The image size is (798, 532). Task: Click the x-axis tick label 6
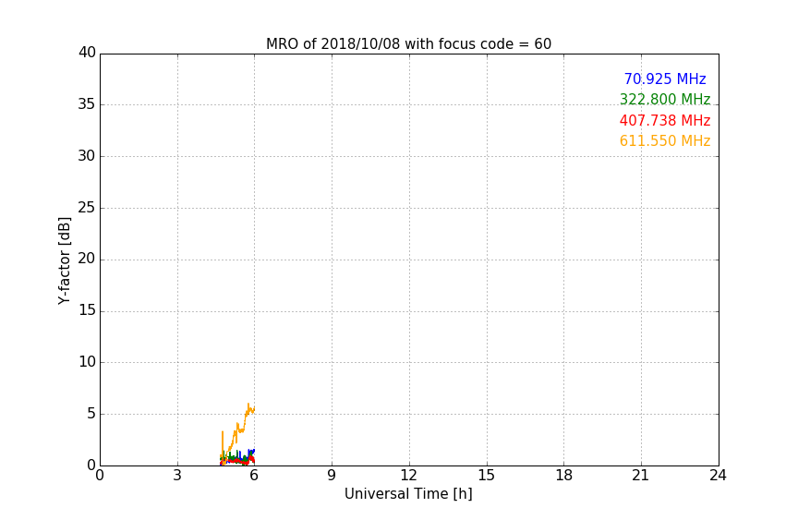(255, 476)
